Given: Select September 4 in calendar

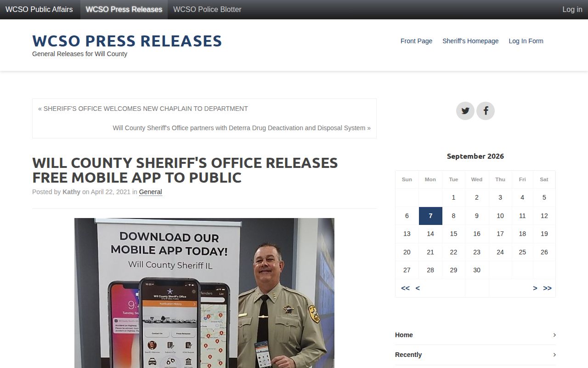Looking at the screenshot, I should pos(522,197).
